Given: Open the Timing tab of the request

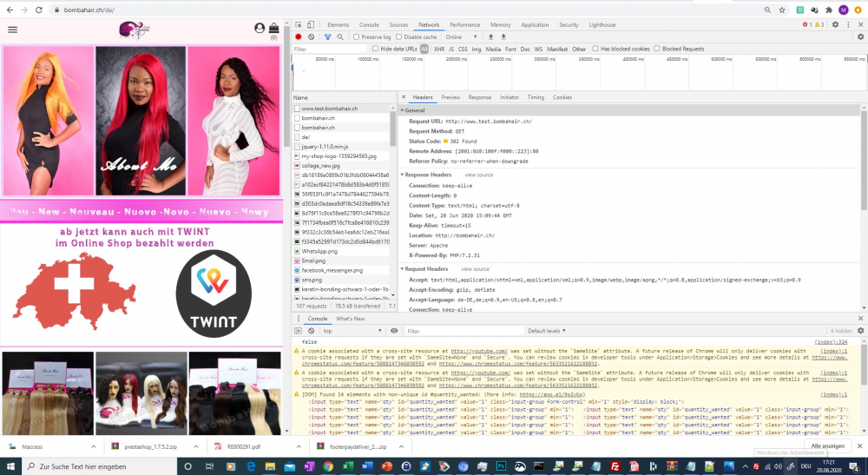Looking at the screenshot, I should 536,97.
